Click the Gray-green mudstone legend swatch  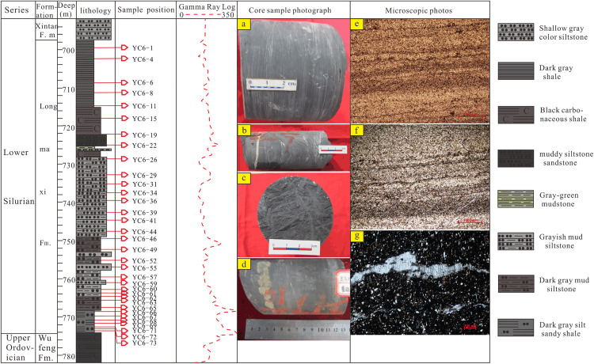pos(516,199)
